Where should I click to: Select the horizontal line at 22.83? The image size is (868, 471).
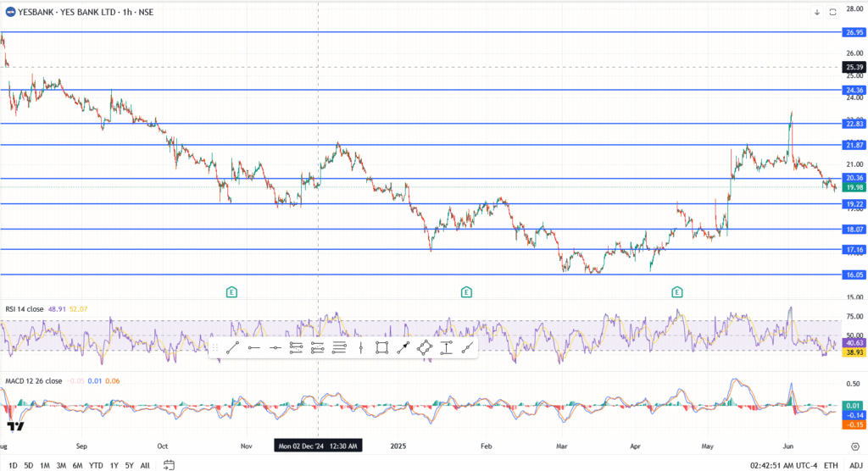(424, 124)
